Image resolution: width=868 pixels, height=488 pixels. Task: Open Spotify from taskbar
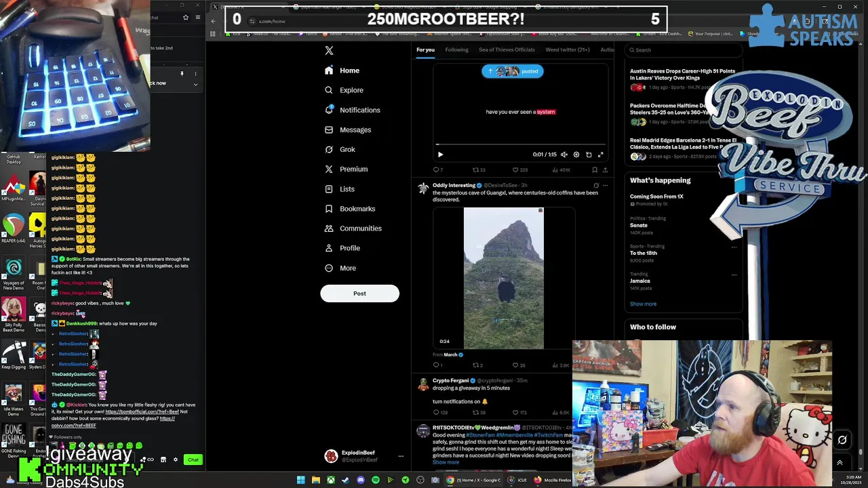375,480
